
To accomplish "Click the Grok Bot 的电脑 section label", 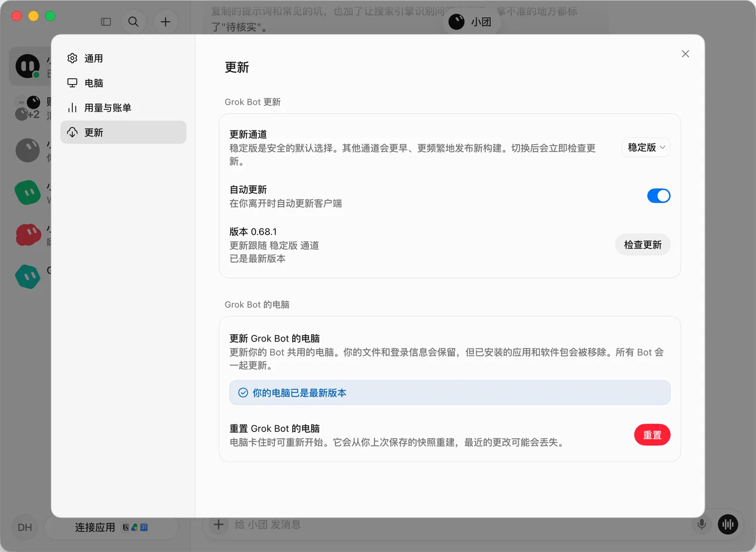I will click(x=257, y=305).
